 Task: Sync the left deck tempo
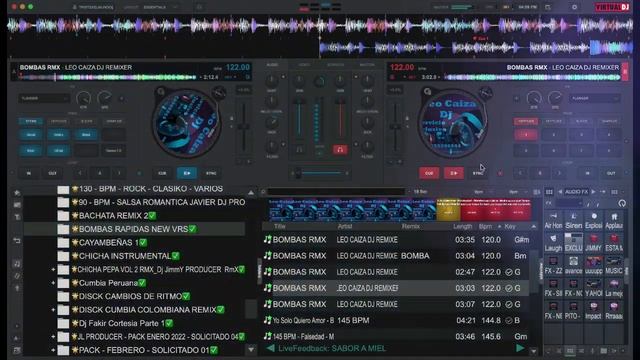pos(211,173)
